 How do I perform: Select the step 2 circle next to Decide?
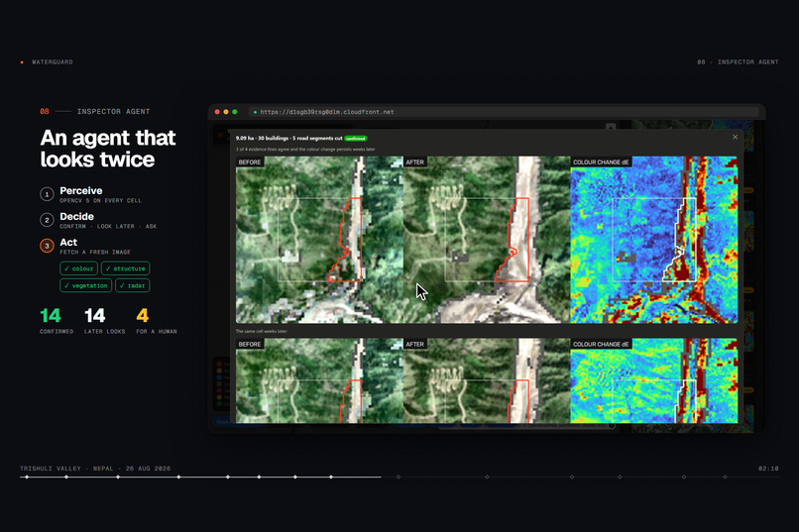pyautogui.click(x=47, y=220)
